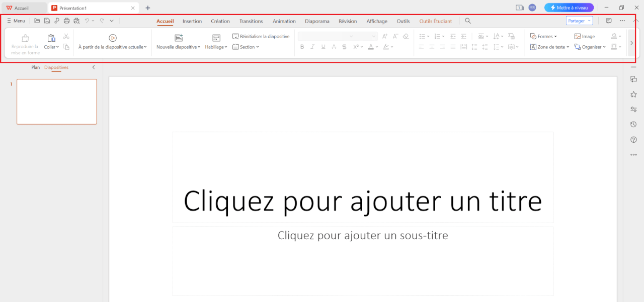
Task: Open the Image insertion tool
Action: click(x=585, y=36)
